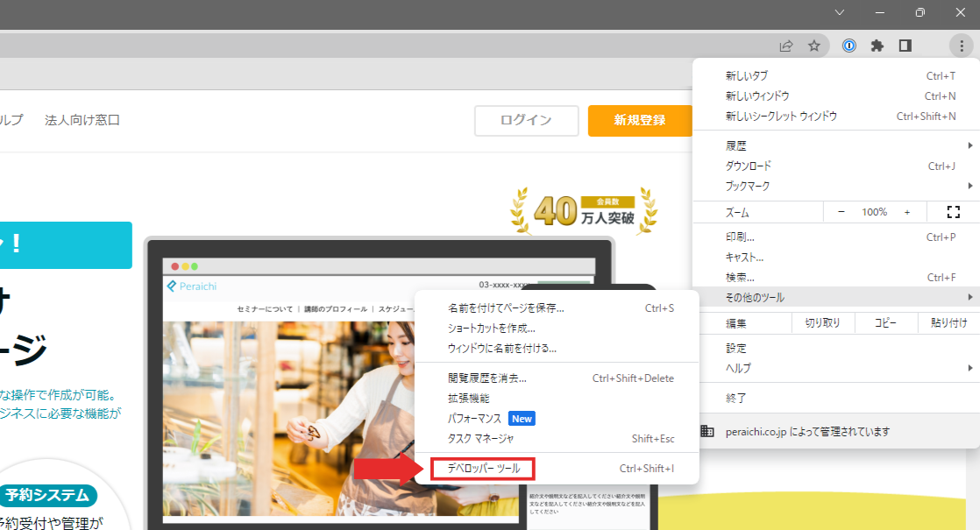The width and height of the screenshot is (980, 530).
Task: Minimize the browser window
Action: click(880, 12)
